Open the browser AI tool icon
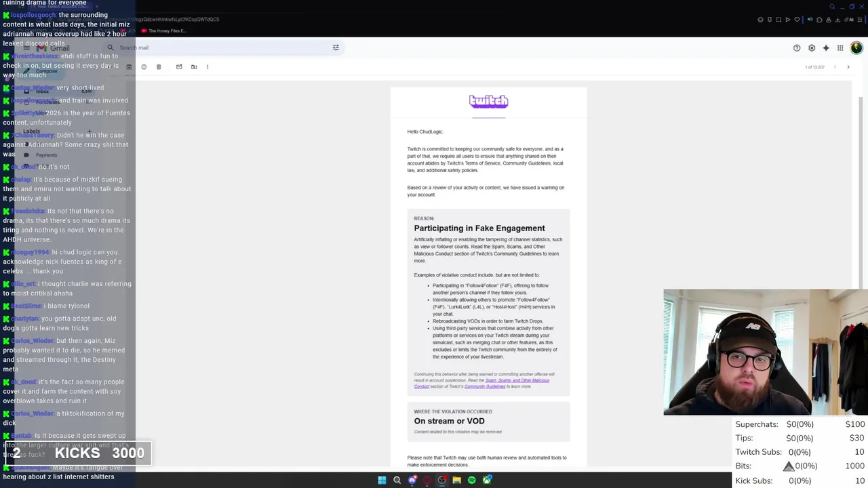This screenshot has width=868, height=488. (849, 20)
